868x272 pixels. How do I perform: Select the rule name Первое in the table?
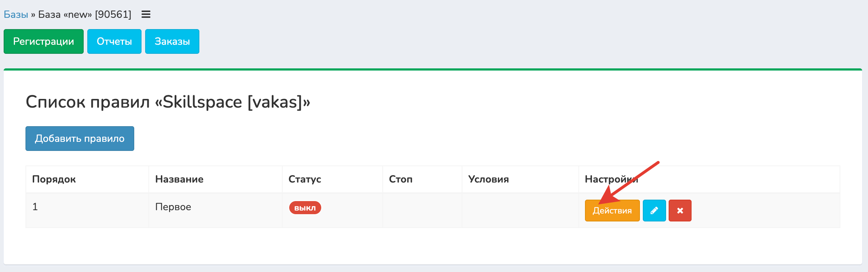coord(173,207)
